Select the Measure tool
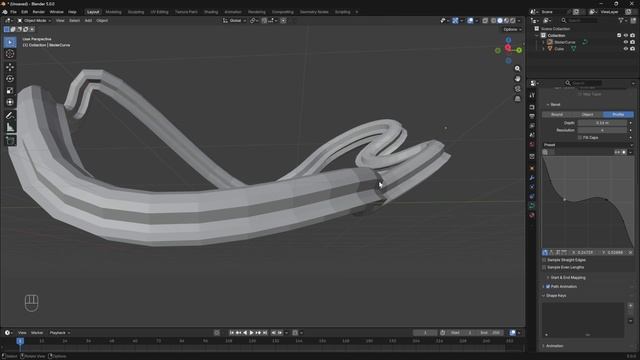The image size is (640, 360). (x=10, y=127)
